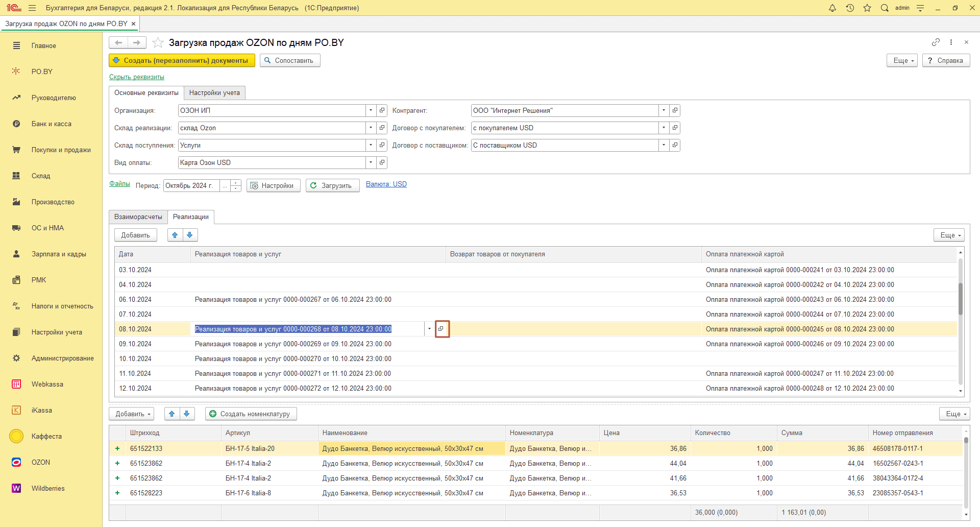980x527 pixels.
Task: Go forward with right arrow button
Action: [137, 42]
